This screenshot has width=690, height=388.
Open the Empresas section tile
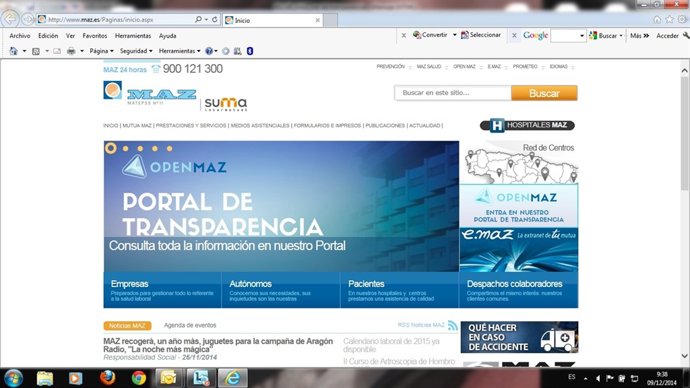(x=162, y=290)
